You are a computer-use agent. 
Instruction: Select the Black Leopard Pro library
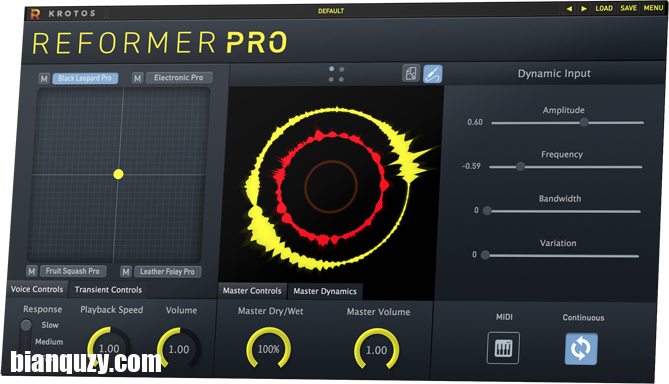85,78
